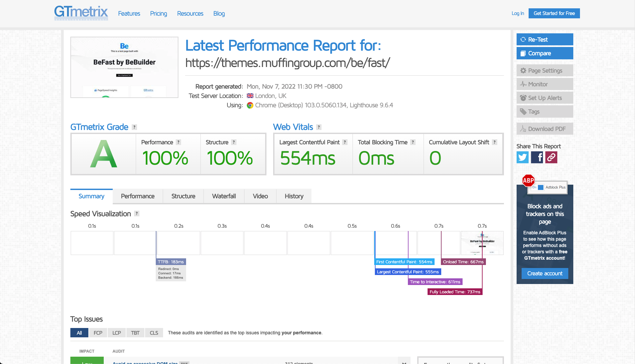635x364 pixels.
Task: Open the Waterfall tab
Action: pyautogui.click(x=224, y=196)
